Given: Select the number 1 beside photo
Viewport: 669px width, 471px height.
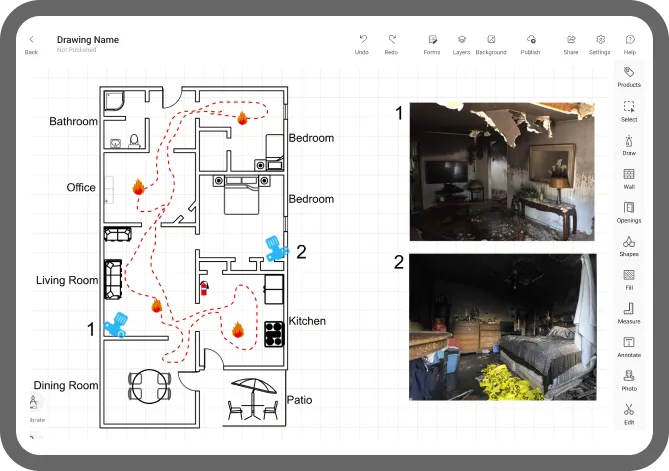Looking at the screenshot, I should click(399, 113).
